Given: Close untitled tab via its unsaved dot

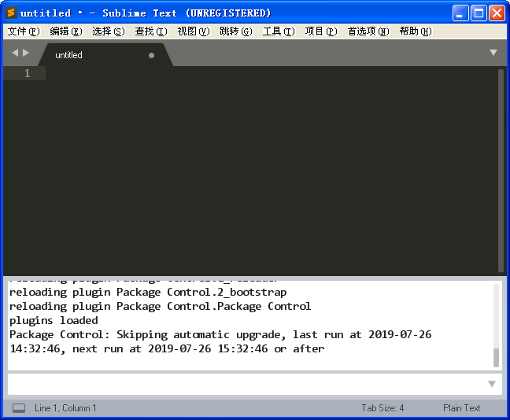Looking at the screenshot, I should [x=151, y=55].
